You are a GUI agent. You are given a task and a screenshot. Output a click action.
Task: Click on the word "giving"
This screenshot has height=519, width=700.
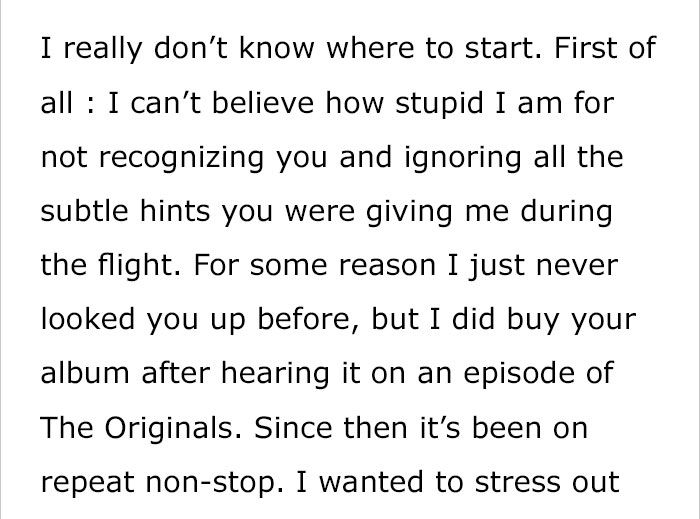click(x=409, y=212)
